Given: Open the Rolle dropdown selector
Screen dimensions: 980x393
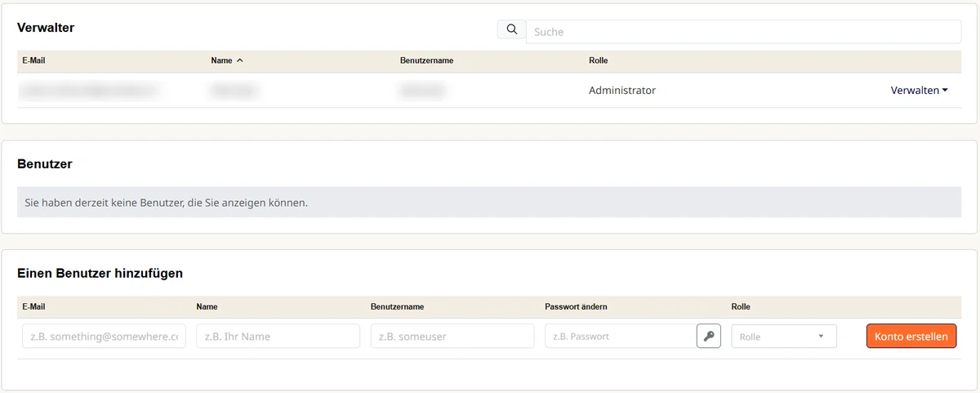Looking at the screenshot, I should click(x=784, y=337).
